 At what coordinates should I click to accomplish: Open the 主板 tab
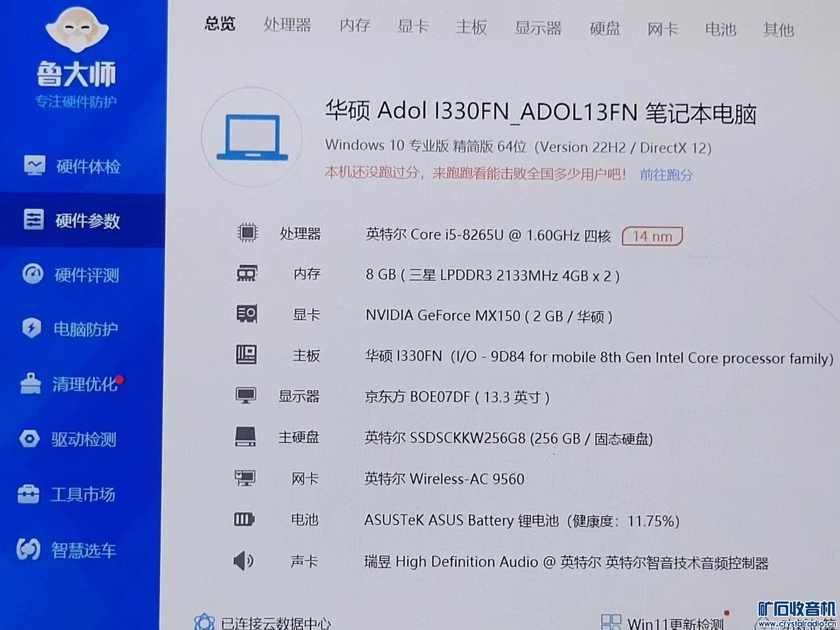tap(471, 27)
